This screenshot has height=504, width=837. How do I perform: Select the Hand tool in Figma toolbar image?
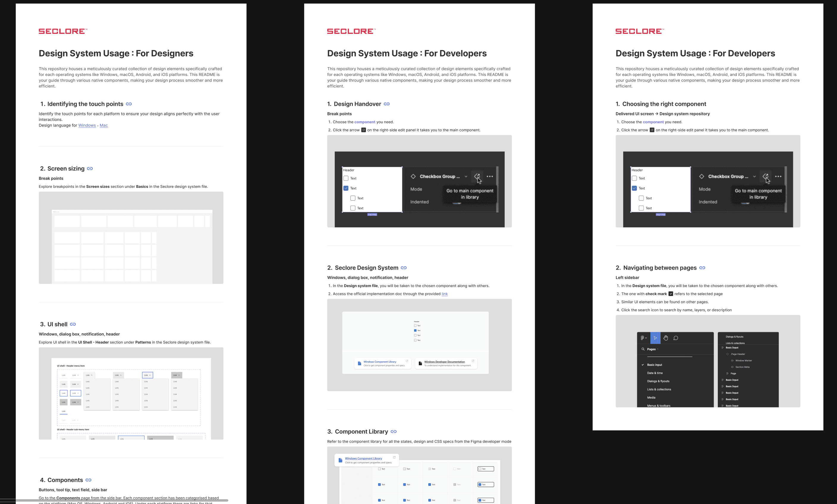point(665,338)
